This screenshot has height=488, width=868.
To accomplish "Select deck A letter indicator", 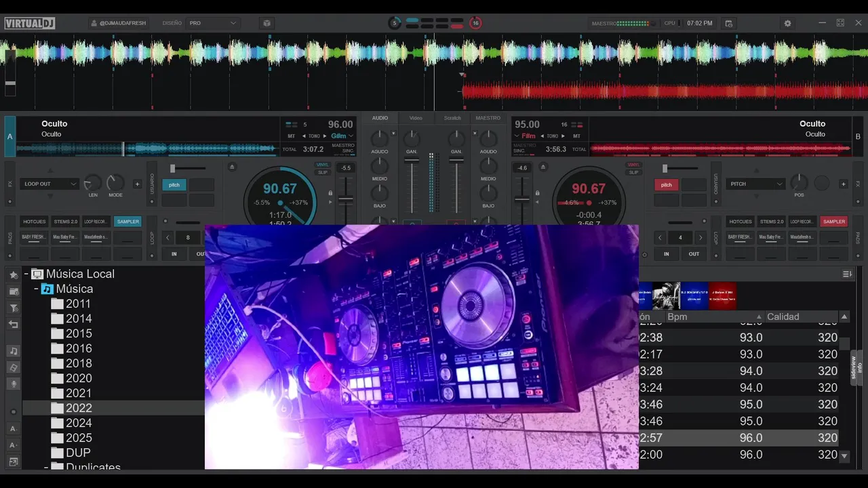I will (9, 136).
